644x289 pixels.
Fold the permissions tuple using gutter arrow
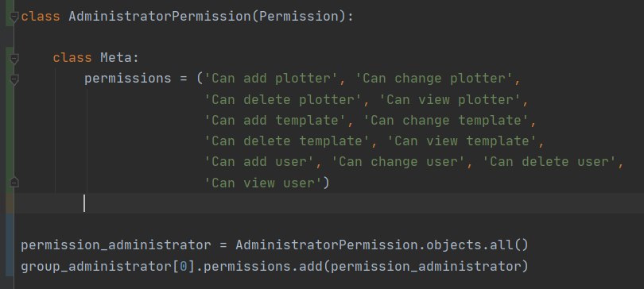click(14, 79)
